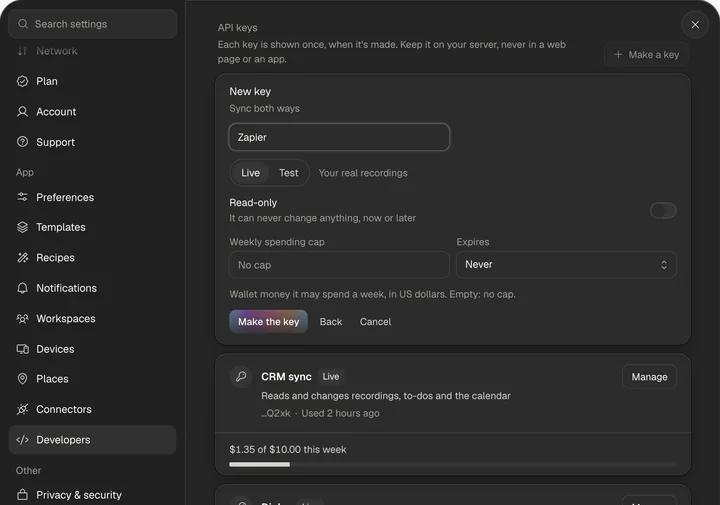The width and height of the screenshot is (720, 505).
Task: Open the Expires dropdown set to Never
Action: coord(566,264)
